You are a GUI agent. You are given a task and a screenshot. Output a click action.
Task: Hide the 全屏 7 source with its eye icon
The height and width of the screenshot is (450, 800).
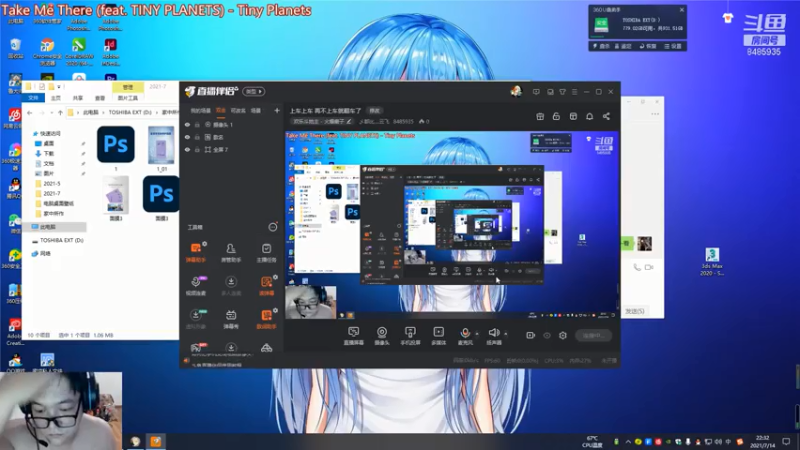187,149
